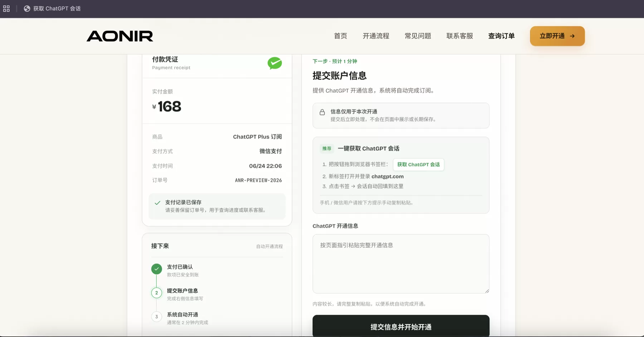Go to 开通流程 in navigation
The image size is (644, 337).
coord(376,36)
